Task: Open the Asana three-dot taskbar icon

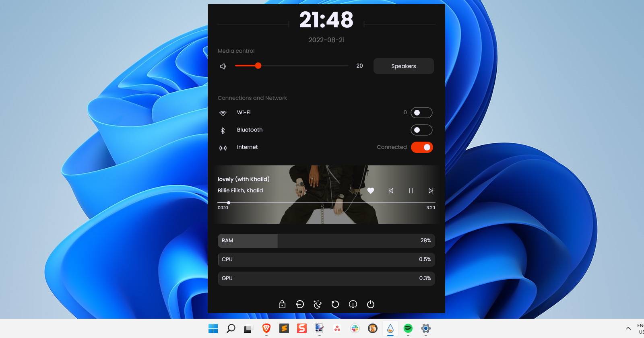Action: point(337,328)
